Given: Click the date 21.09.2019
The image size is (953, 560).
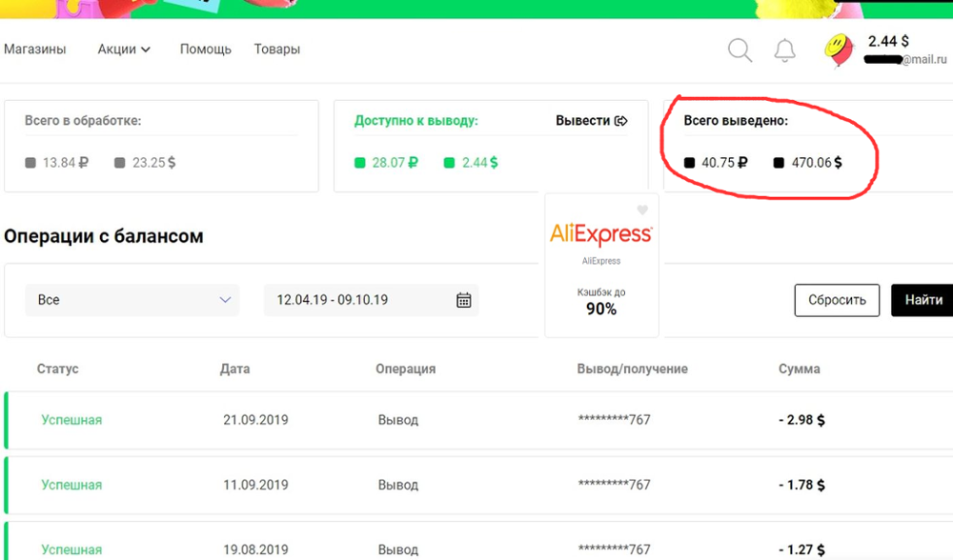Looking at the screenshot, I should tap(255, 420).
